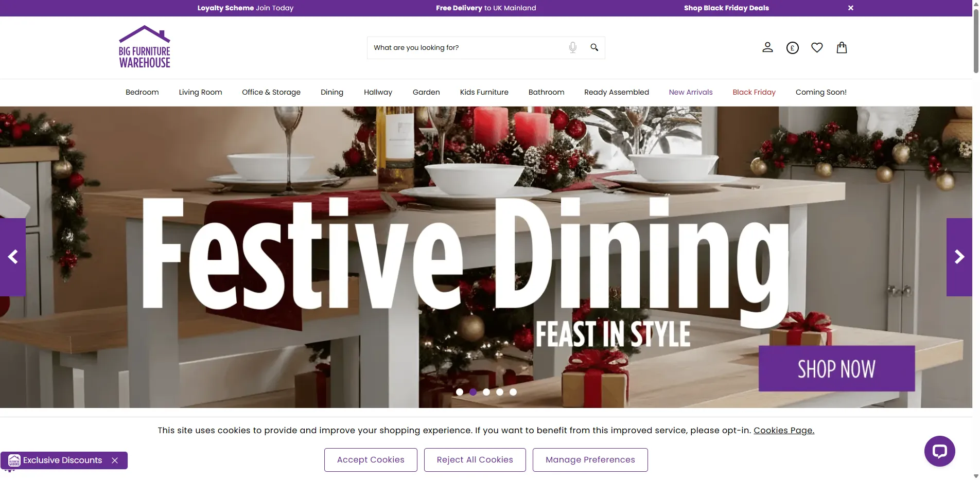The height and width of the screenshot is (480, 980).
Task: Open the Garden menu
Action: point(426,92)
